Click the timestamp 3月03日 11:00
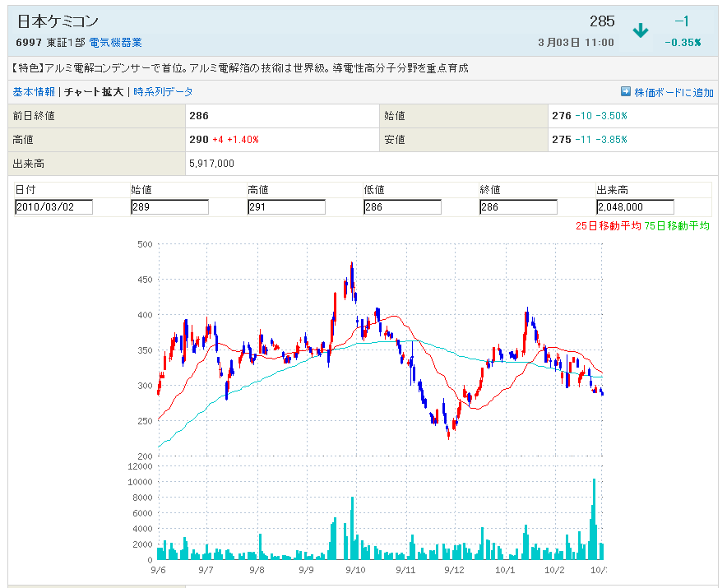The image size is (727, 588). [x=576, y=43]
